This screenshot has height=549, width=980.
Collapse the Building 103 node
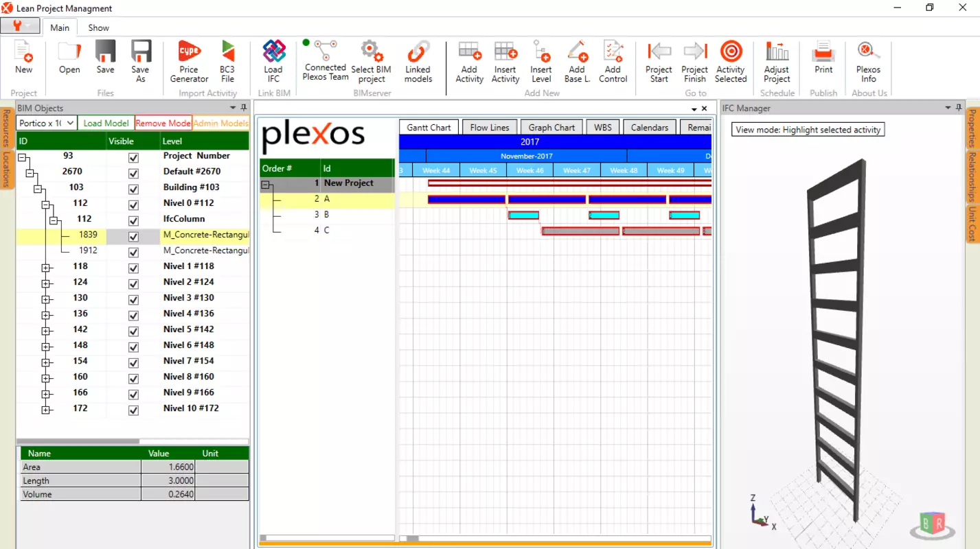click(38, 189)
